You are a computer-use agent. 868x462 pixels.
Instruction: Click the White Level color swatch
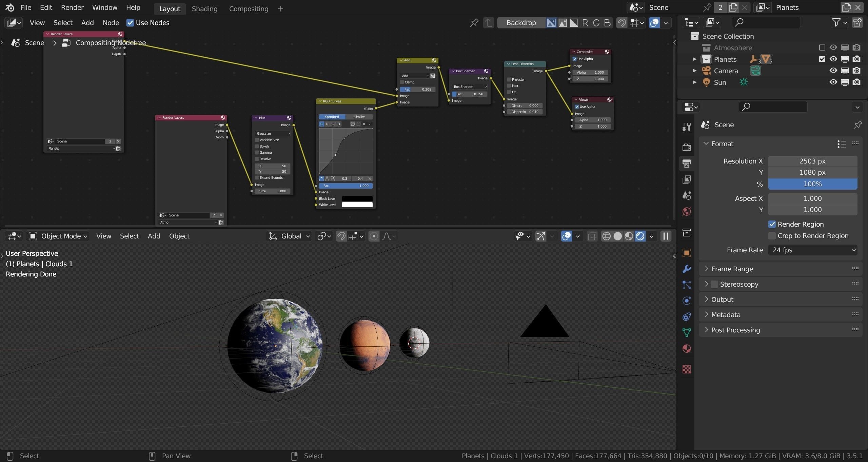point(357,205)
